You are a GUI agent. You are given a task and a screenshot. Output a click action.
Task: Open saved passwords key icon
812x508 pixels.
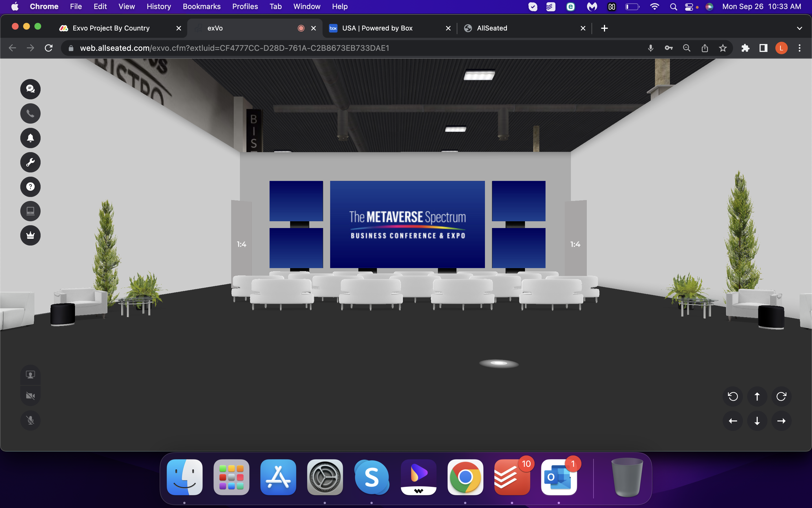(x=669, y=48)
